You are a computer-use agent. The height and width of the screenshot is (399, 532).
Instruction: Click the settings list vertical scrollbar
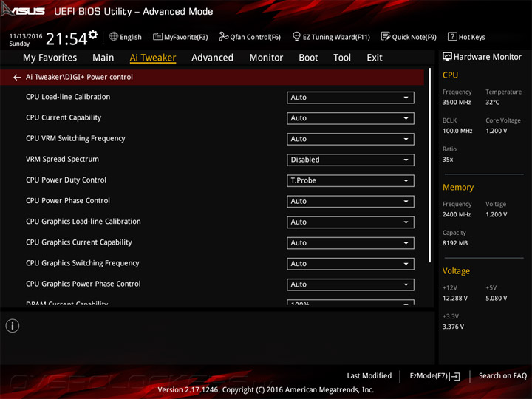coord(430,166)
